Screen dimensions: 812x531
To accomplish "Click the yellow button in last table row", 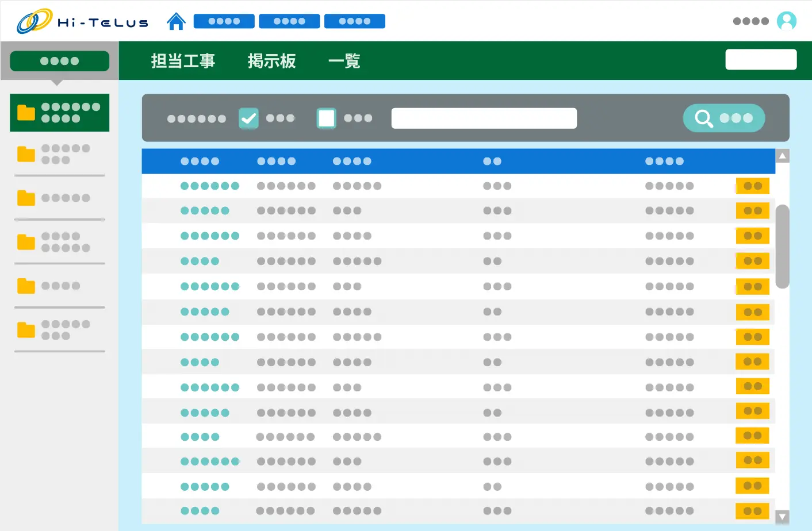I will 753,511.
